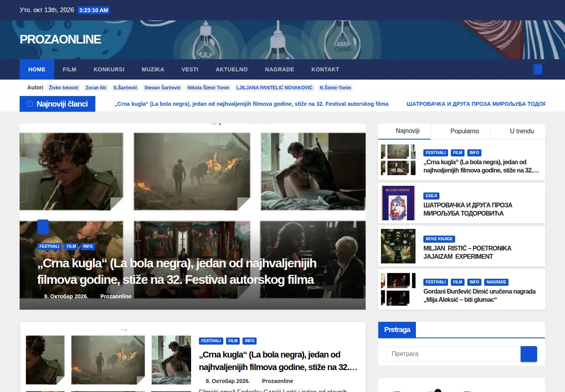
Task: Open Gordani Đurđević Dimić uručena nagrada article
Action: (479, 296)
